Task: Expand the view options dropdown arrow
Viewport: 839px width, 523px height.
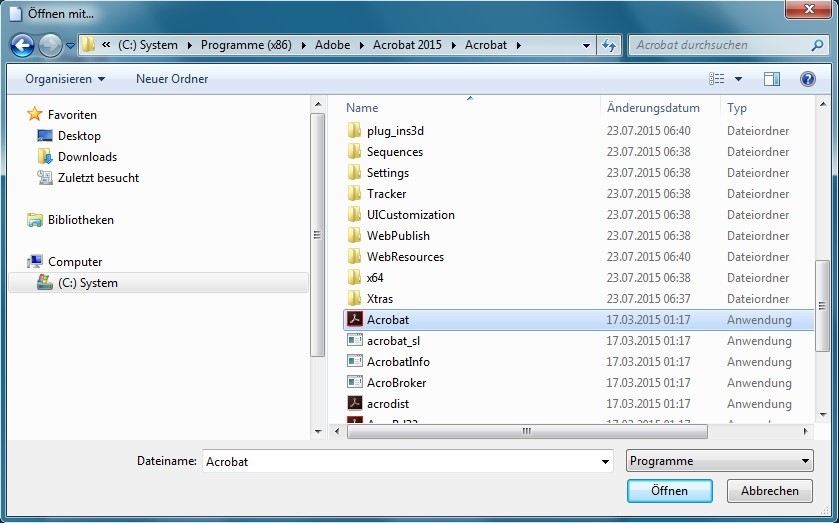Action: pos(739,79)
